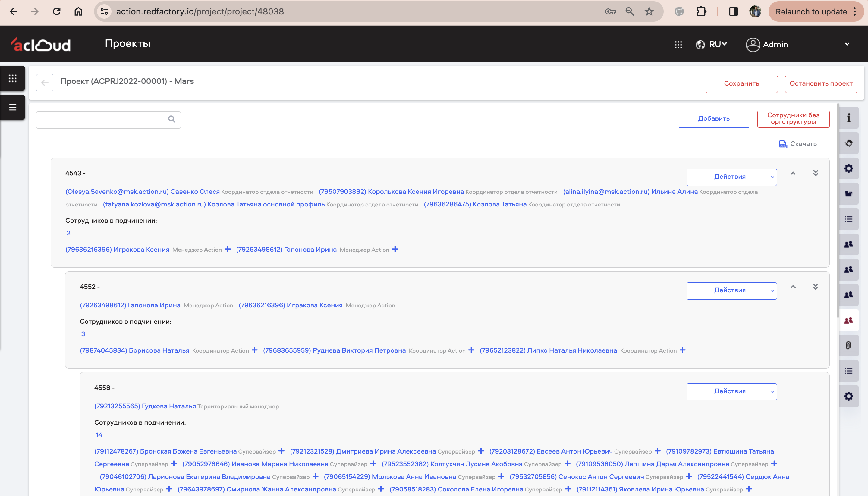
Task: Click the subordinate count 3 in 4552
Action: click(83, 334)
